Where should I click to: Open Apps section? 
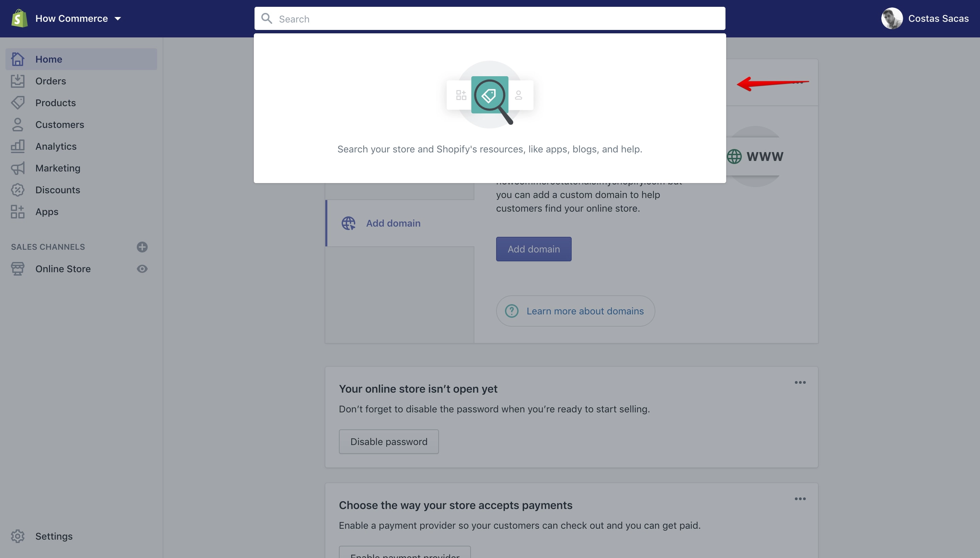[47, 212]
